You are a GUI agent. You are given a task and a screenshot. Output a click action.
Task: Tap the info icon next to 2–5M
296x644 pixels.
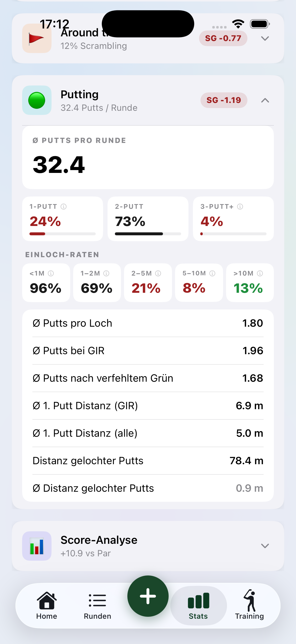tap(158, 273)
